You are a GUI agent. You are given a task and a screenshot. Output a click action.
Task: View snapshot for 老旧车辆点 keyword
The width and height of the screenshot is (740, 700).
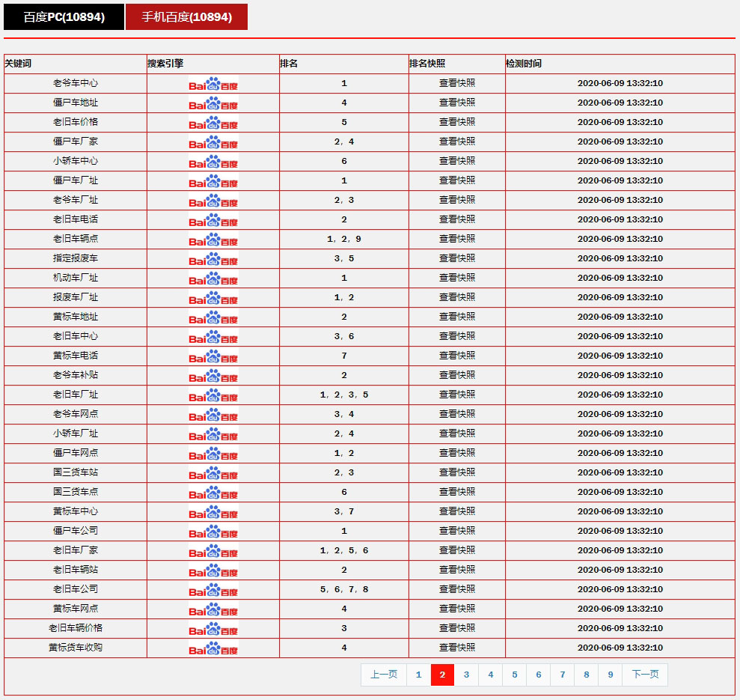[456, 239]
